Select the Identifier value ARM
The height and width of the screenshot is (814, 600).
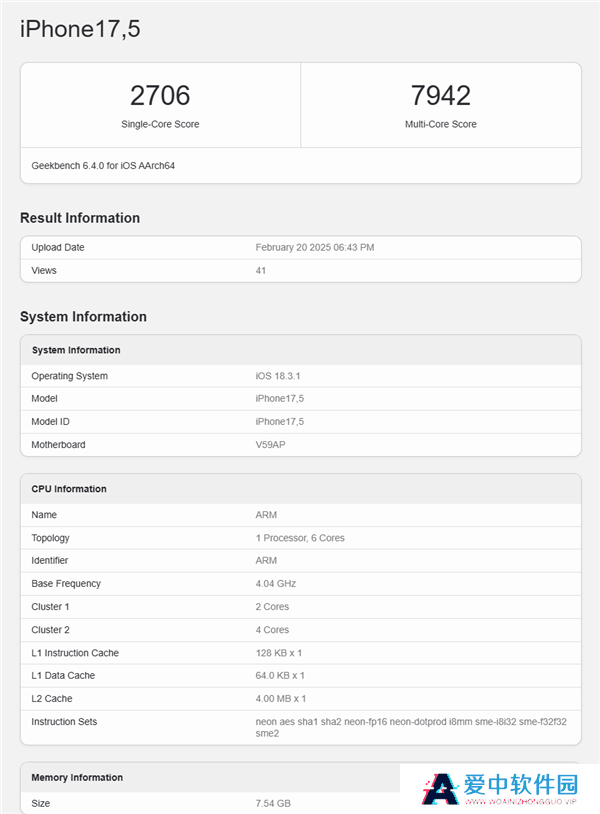[x=266, y=561]
